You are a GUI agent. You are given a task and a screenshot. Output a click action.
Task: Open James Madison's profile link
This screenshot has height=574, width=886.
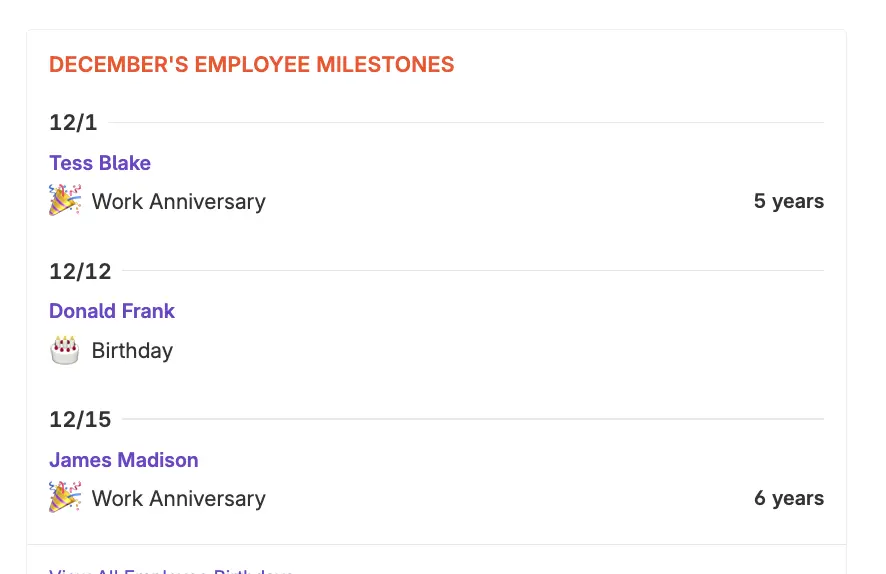(124, 460)
